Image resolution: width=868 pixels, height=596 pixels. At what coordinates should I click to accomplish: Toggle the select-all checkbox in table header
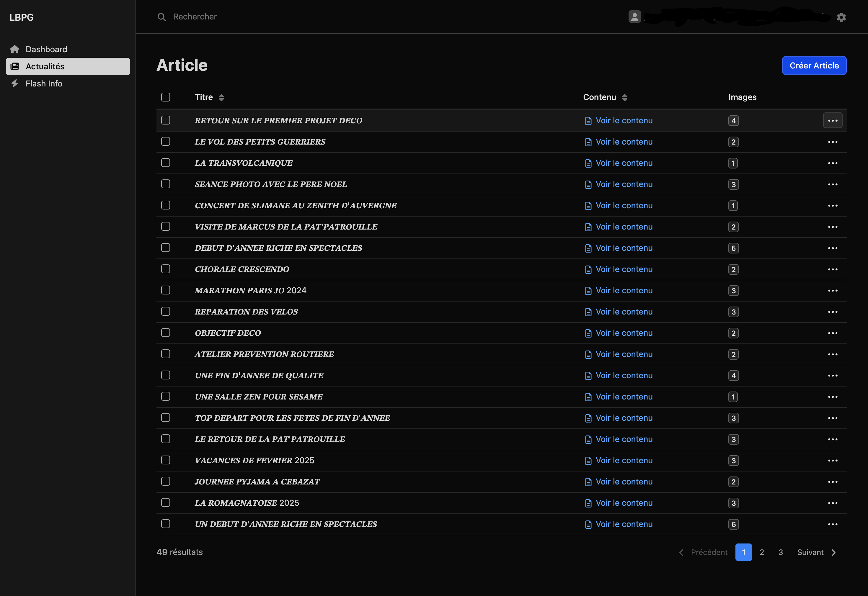(166, 97)
